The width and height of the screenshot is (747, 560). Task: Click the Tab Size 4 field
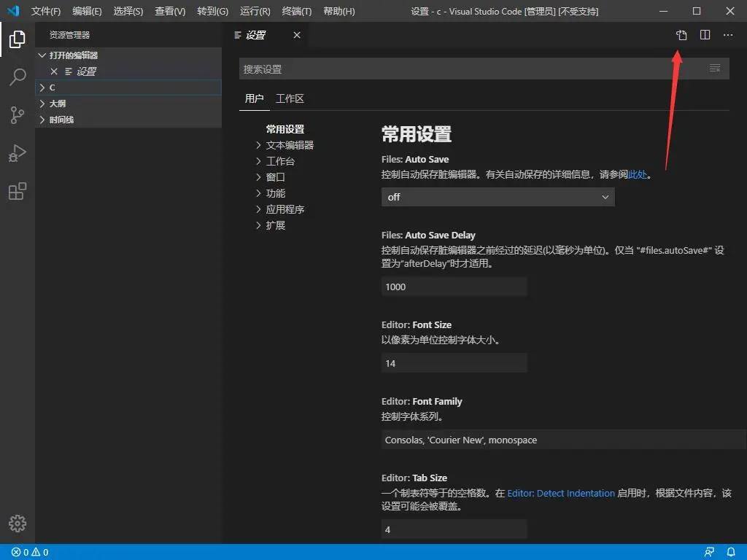(454, 529)
